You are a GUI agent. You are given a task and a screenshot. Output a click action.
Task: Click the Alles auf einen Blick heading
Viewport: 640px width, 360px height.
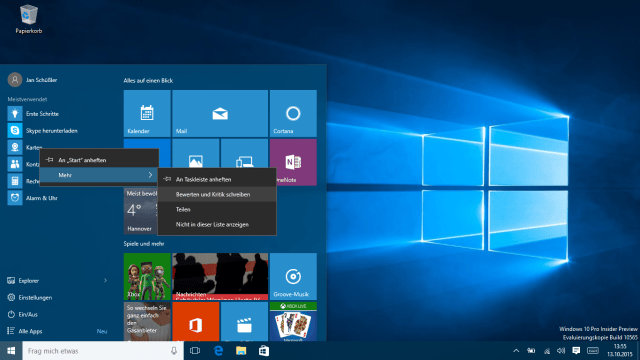pos(148,80)
